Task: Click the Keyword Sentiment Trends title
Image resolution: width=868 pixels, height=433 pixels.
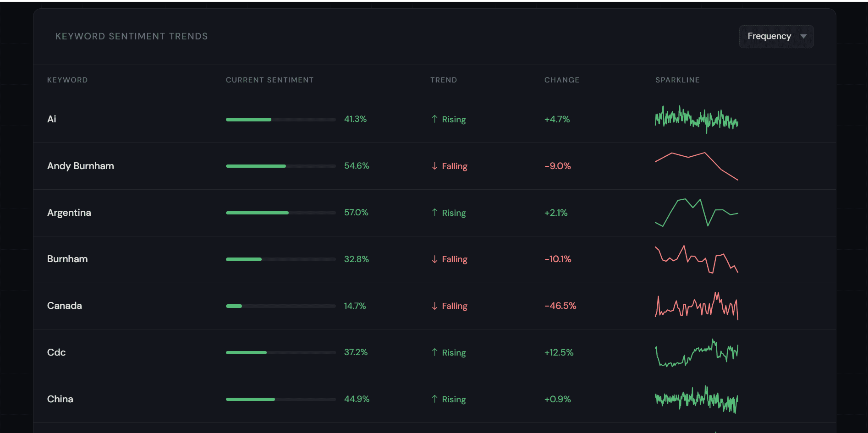Action: tap(132, 36)
